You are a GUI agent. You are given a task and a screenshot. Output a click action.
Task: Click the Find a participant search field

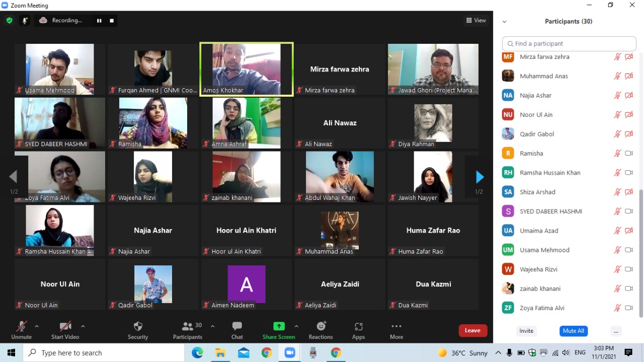(569, 44)
